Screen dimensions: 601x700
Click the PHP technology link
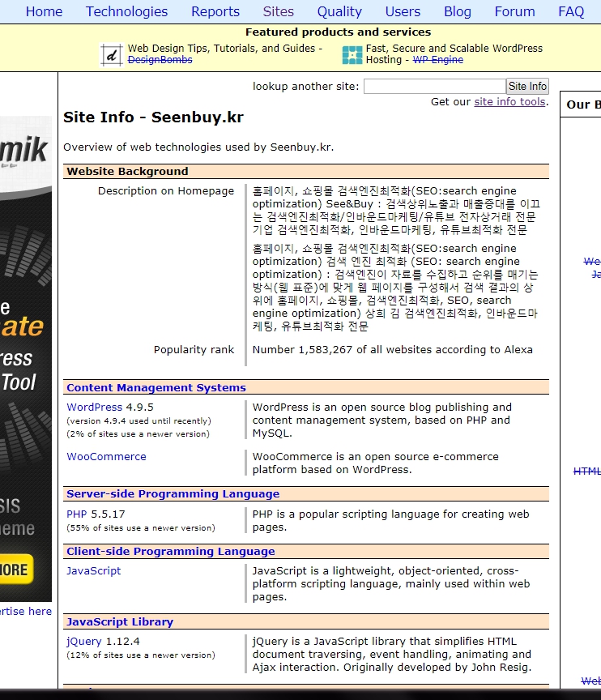pyautogui.click(x=76, y=514)
